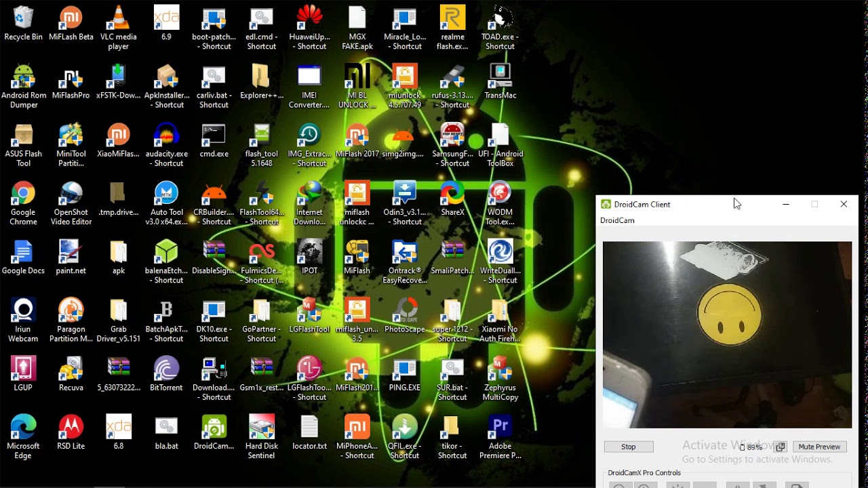The height and width of the screenshot is (488, 868).
Task: Select the LGUP desktop icon
Action: pos(23,374)
